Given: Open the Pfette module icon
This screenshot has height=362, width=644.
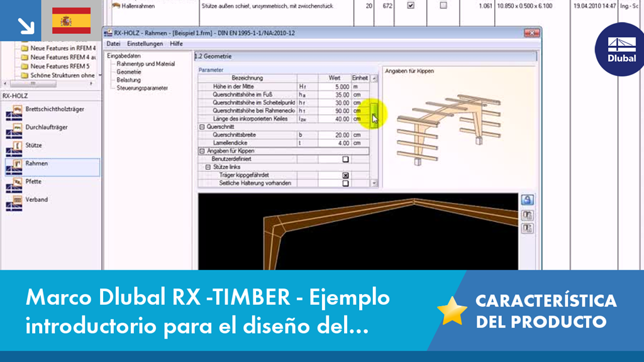Looking at the screenshot, I should [x=14, y=185].
